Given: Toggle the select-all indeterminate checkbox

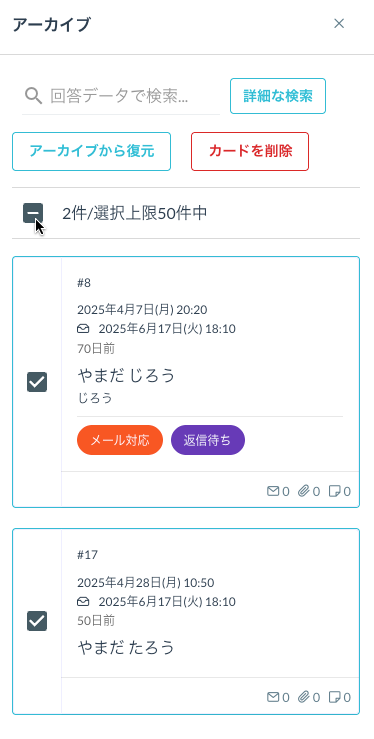Looking at the screenshot, I should point(33,213).
